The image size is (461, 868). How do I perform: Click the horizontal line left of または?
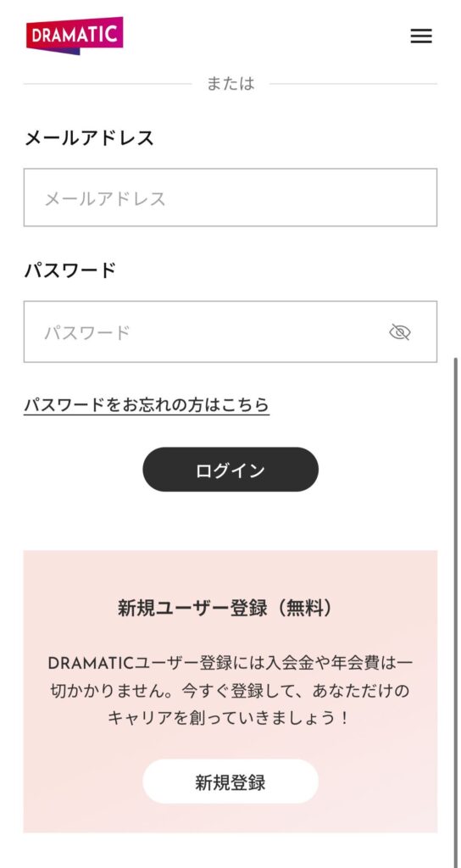(108, 84)
